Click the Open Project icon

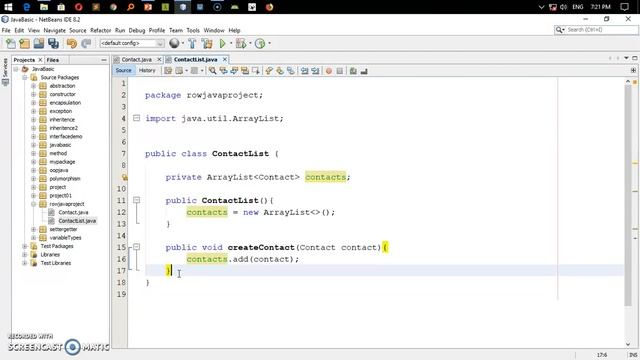point(39,43)
